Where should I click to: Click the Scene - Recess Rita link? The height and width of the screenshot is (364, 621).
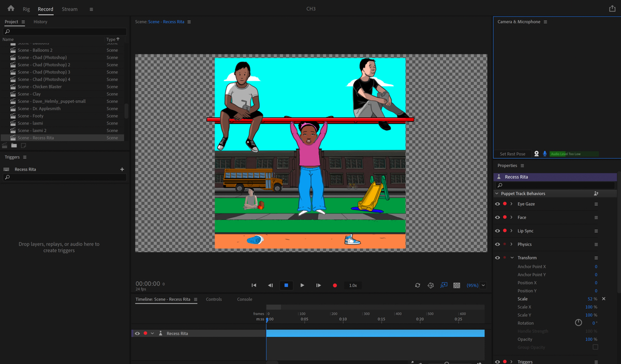coord(166,22)
